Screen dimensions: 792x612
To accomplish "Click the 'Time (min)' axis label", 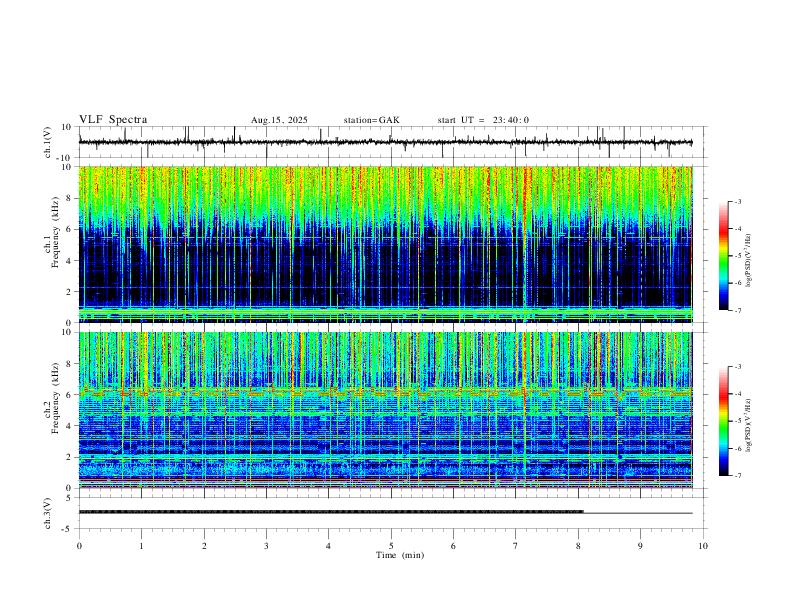I will coord(400,555).
